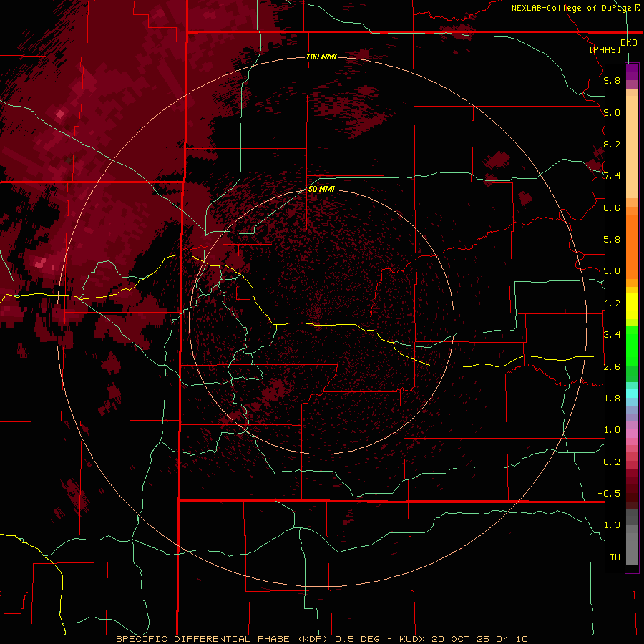Screen dimensions: 644x644
Task: Click the "04:10" time in the caption
Action: [x=512, y=639]
